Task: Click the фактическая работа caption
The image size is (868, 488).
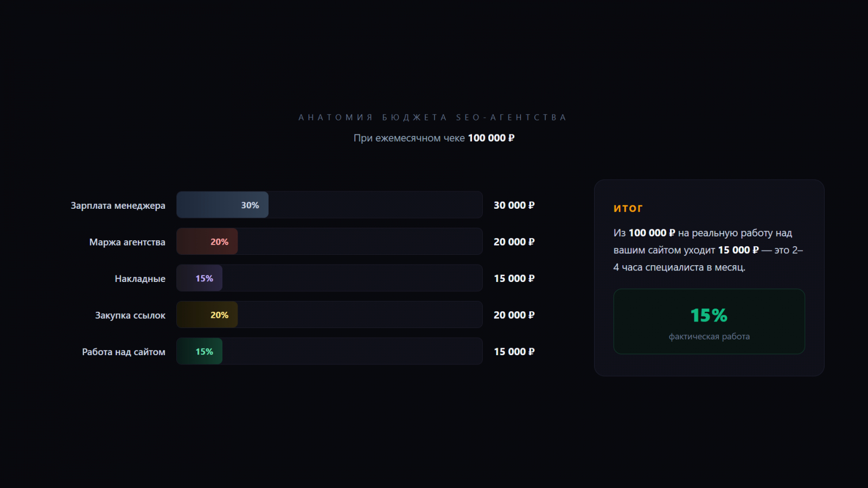Action: click(x=709, y=336)
